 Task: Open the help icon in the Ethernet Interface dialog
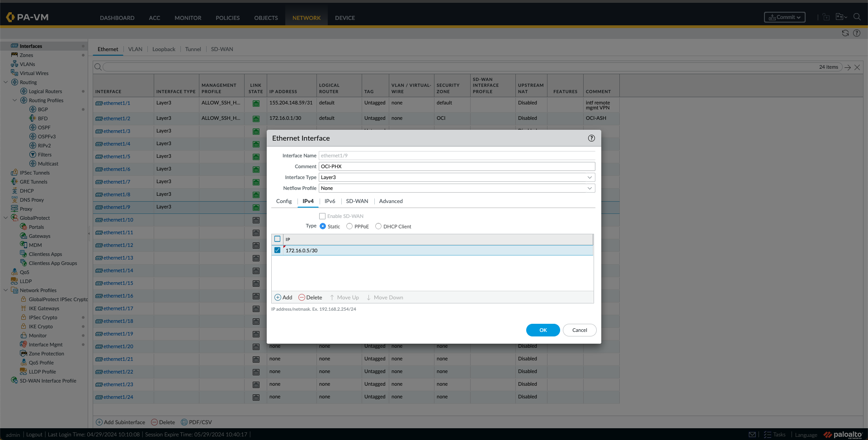pos(591,138)
